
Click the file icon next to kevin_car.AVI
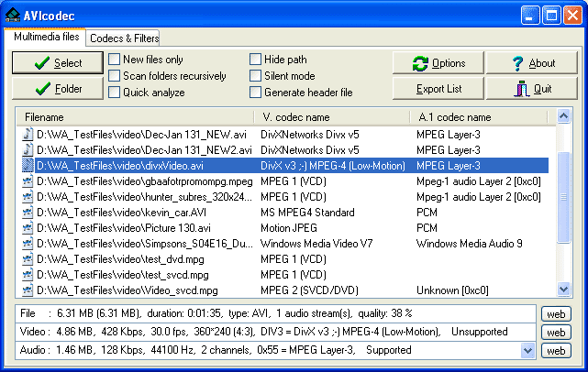28,213
